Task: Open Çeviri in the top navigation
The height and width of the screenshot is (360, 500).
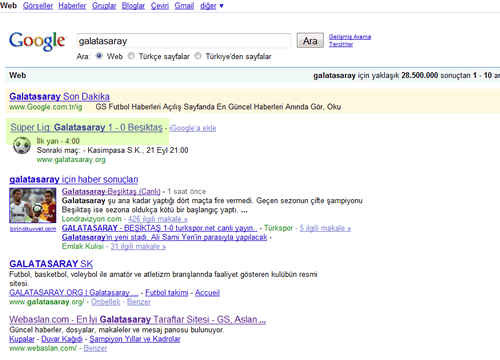Action: click(x=160, y=6)
